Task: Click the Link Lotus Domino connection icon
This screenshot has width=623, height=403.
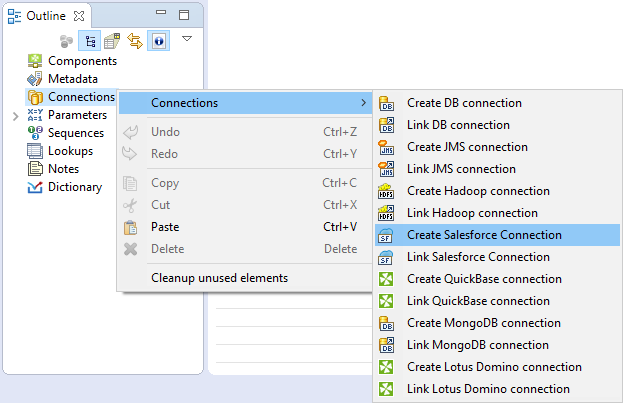Action: pyautogui.click(x=387, y=389)
